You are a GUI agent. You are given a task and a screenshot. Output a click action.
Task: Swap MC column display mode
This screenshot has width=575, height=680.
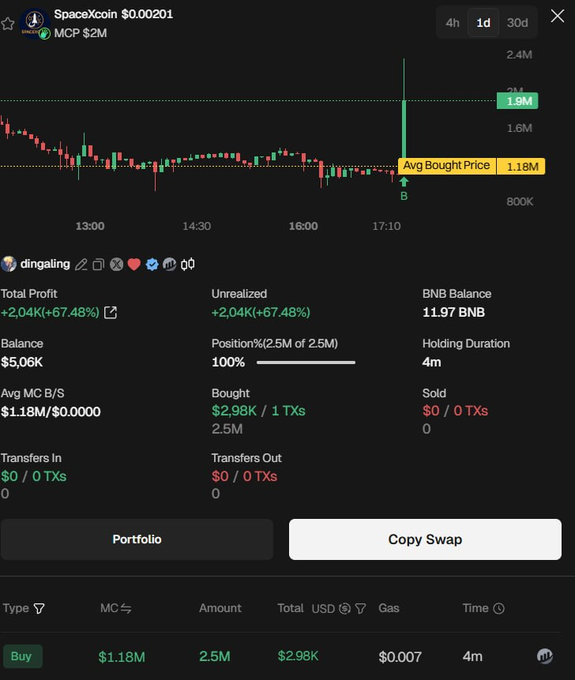point(126,608)
